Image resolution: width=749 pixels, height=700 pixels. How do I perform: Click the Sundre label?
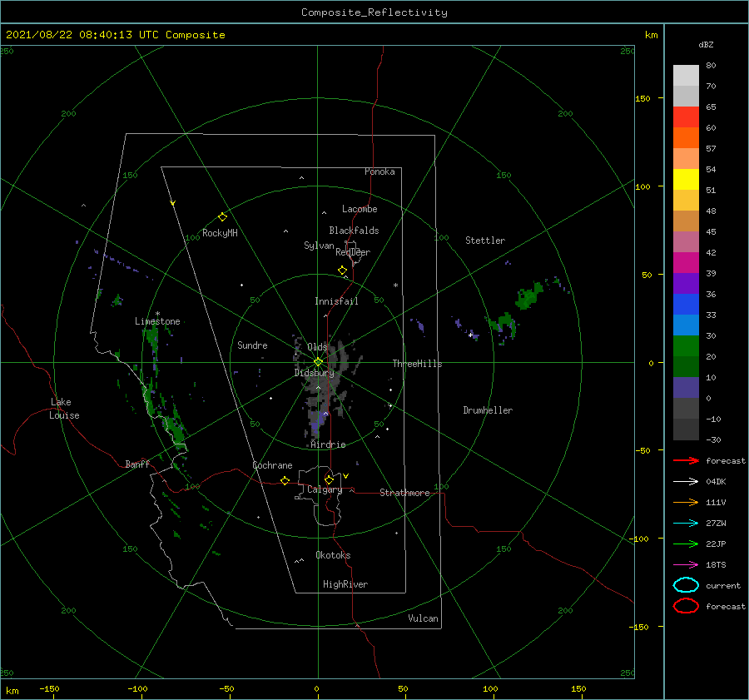252,345
